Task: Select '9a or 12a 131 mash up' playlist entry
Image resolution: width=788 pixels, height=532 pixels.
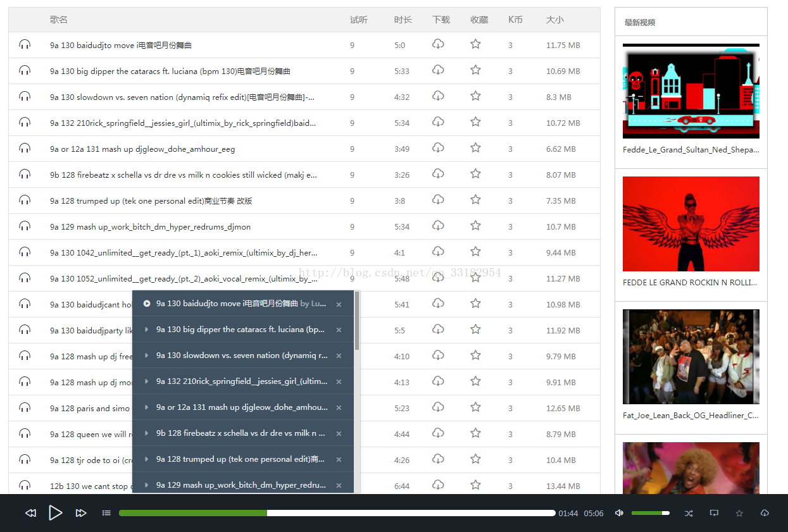Action: (x=242, y=407)
